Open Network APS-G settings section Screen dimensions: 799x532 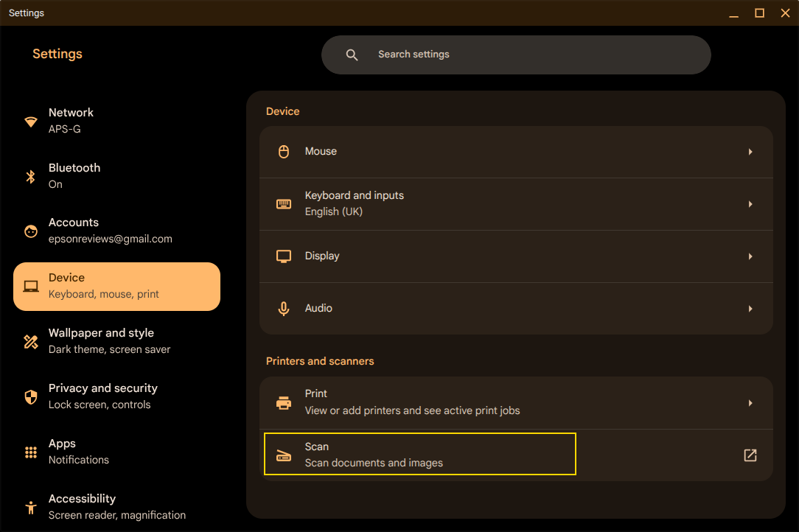(x=116, y=121)
